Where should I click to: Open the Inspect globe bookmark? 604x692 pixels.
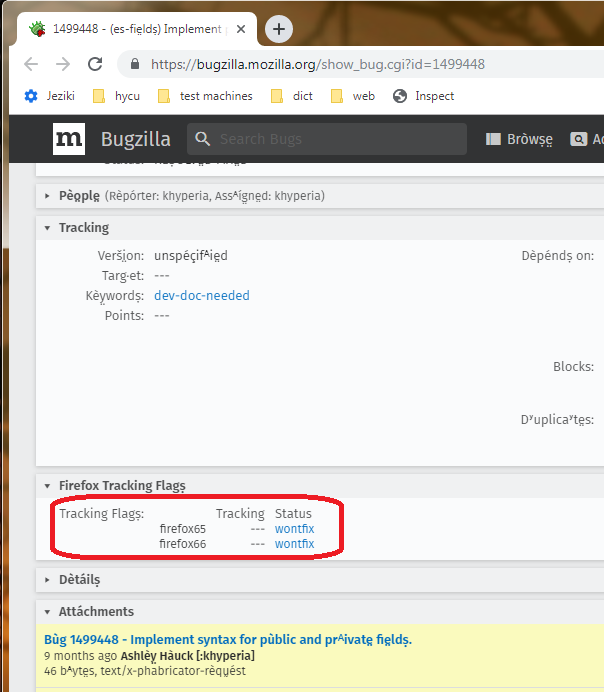tap(424, 96)
